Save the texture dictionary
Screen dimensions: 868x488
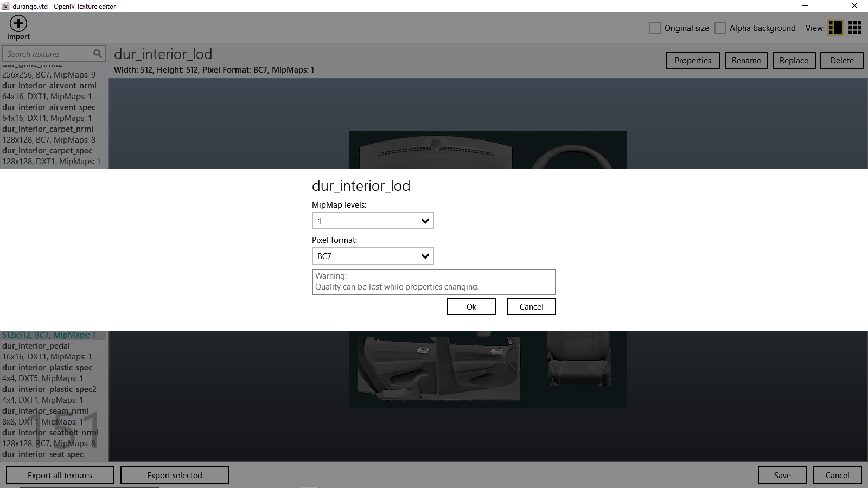(782, 475)
